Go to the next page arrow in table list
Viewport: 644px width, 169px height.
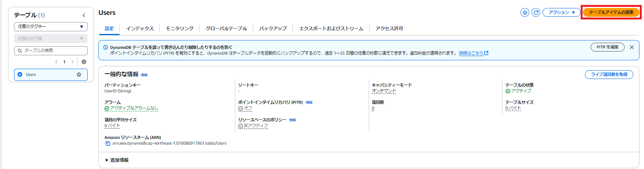coord(72,62)
